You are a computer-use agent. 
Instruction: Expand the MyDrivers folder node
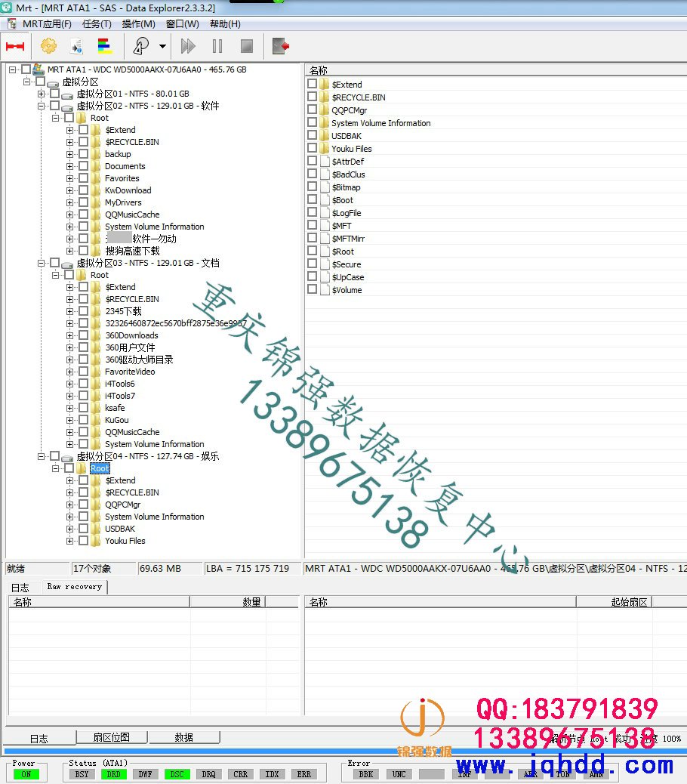coord(69,202)
